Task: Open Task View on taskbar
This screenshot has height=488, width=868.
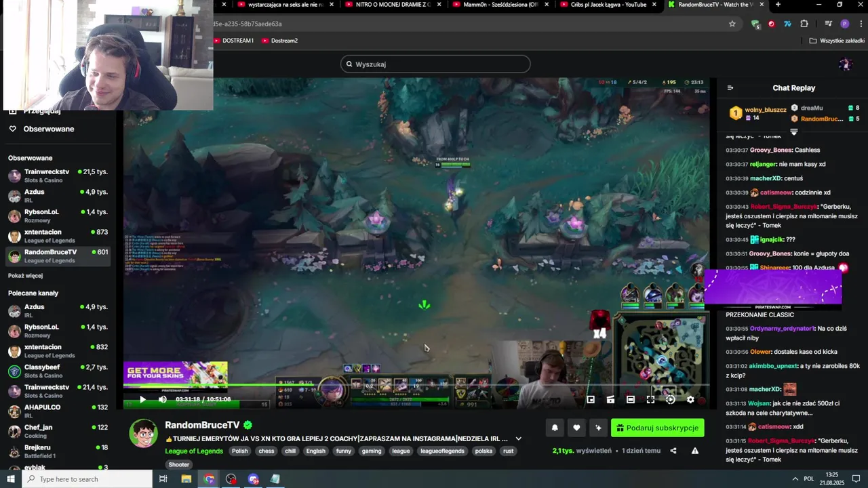Action: point(163,479)
